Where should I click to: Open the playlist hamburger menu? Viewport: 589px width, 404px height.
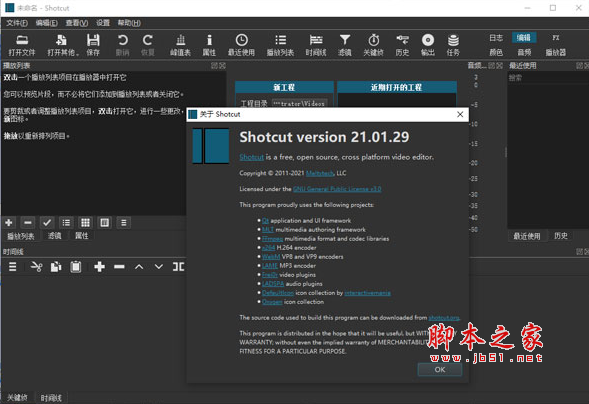point(124,223)
